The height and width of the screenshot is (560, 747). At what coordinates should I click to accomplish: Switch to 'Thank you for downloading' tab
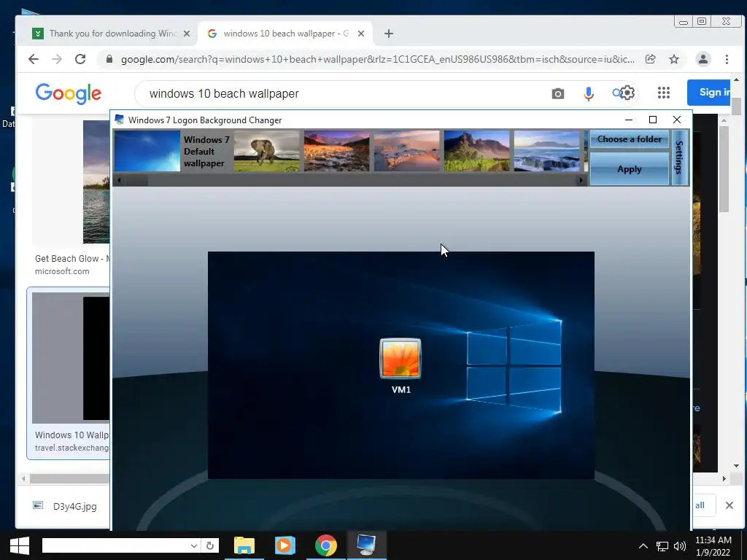111,34
